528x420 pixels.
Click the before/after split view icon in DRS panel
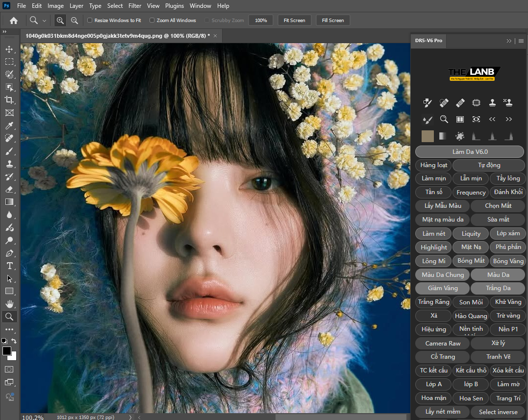[x=460, y=119]
